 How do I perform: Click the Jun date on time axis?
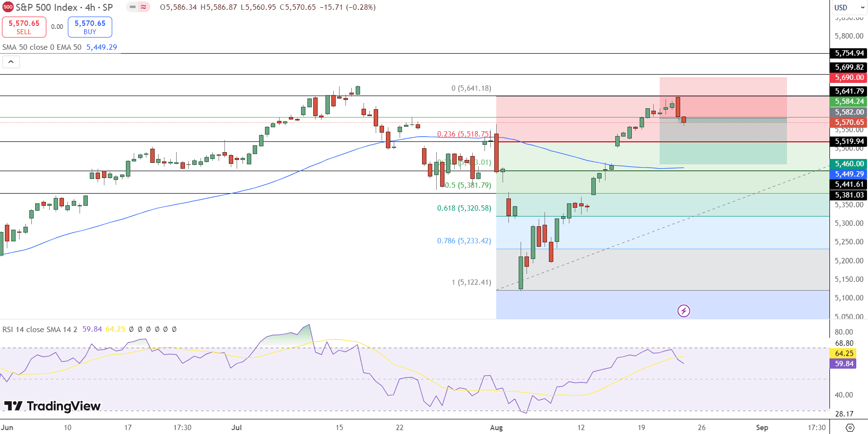7,428
